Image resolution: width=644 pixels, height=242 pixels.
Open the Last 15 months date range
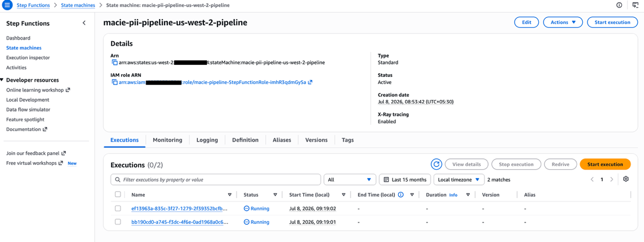[x=405, y=179]
